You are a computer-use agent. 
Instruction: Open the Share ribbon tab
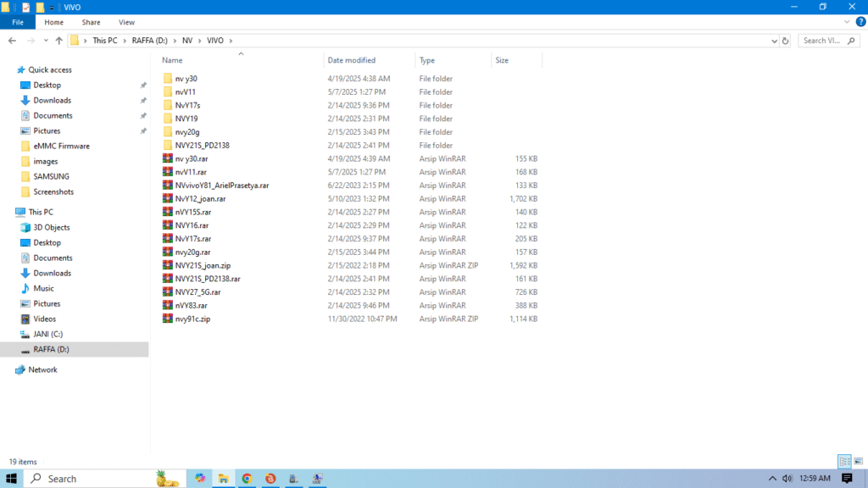click(91, 22)
